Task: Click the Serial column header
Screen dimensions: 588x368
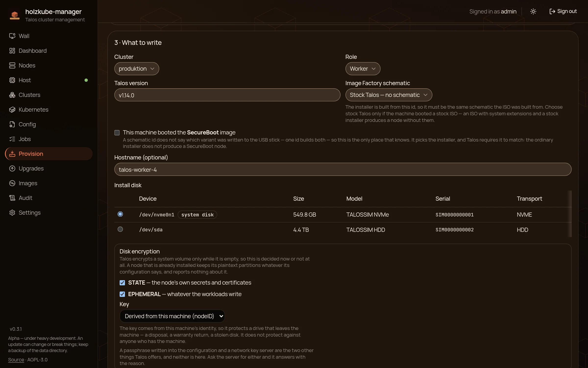Action: coord(443,199)
